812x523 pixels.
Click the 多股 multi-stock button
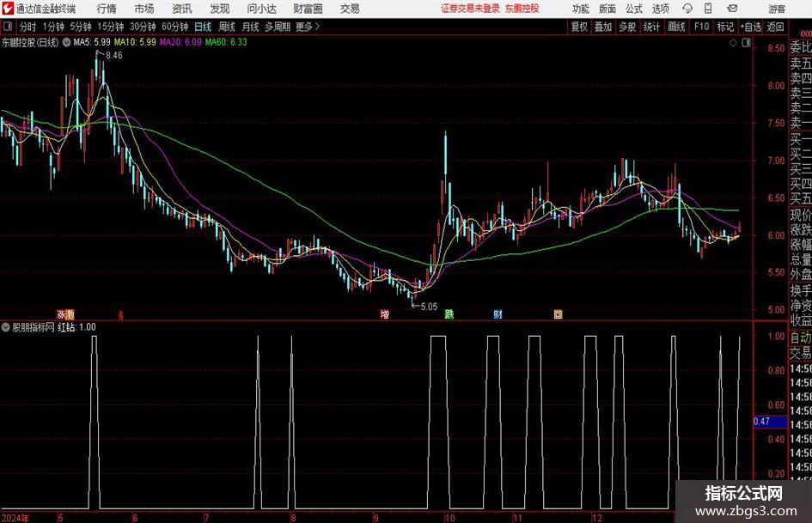627,27
